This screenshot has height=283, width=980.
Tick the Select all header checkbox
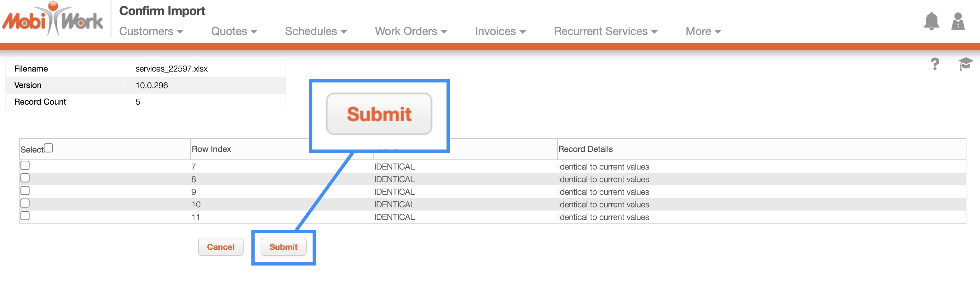point(48,148)
